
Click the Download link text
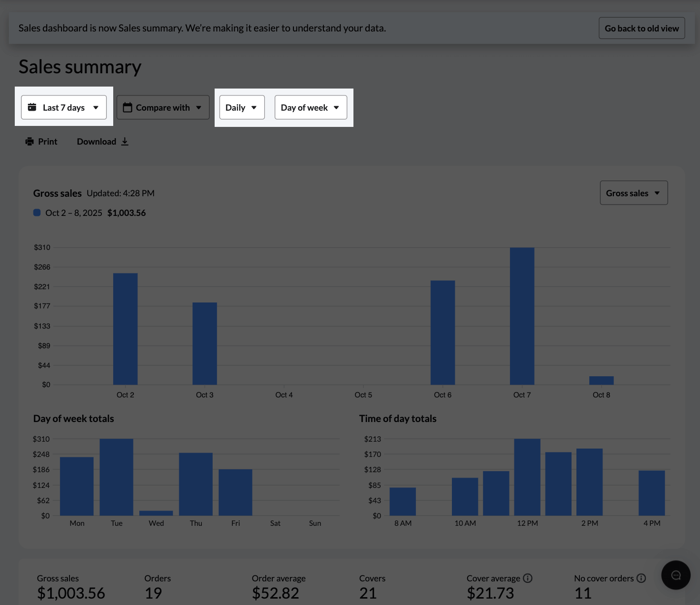(x=96, y=142)
